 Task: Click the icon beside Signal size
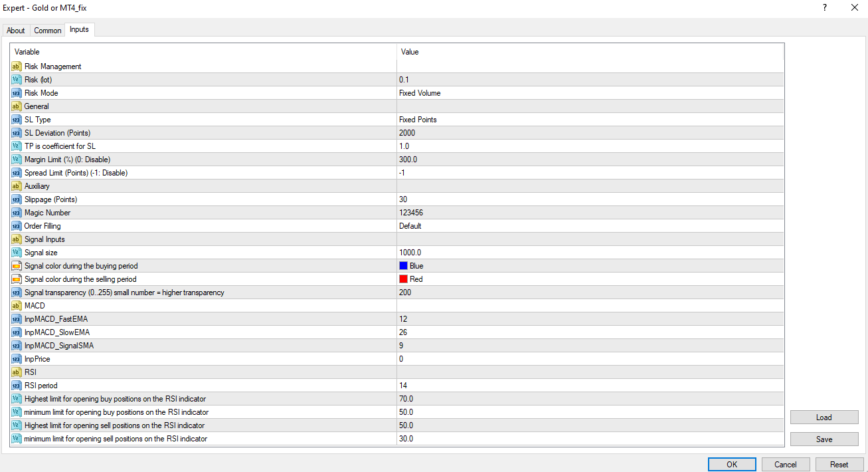point(17,253)
